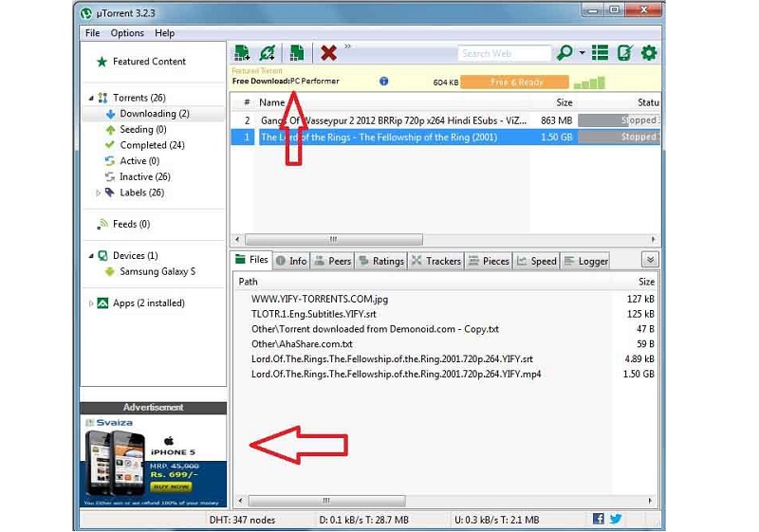Select Active (0) category
759x532 pixels.
(x=139, y=161)
